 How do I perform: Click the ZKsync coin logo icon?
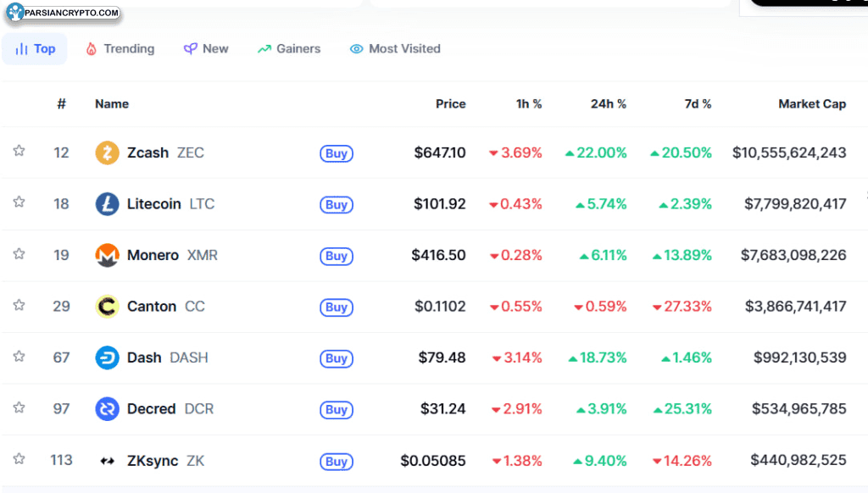pos(107,461)
